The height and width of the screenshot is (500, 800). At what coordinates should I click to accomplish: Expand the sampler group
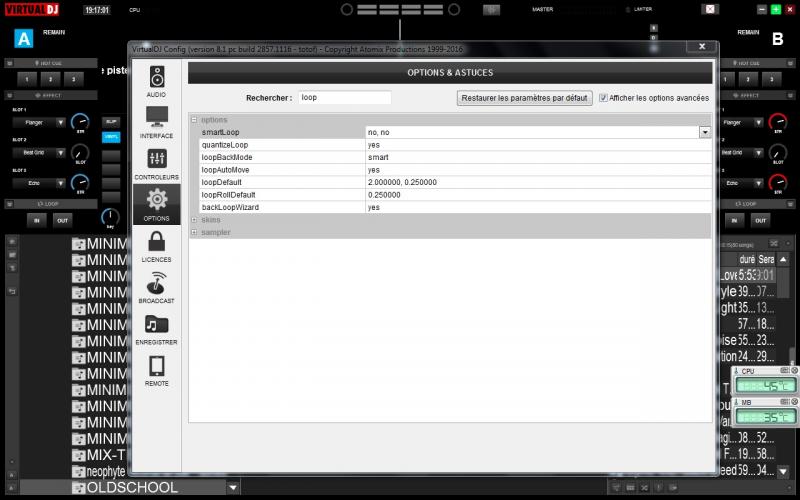pos(194,232)
